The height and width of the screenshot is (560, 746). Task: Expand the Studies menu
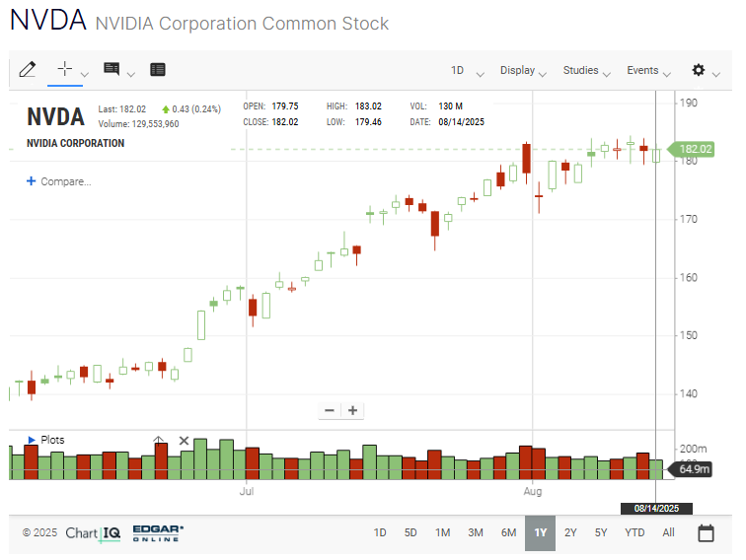[586, 71]
